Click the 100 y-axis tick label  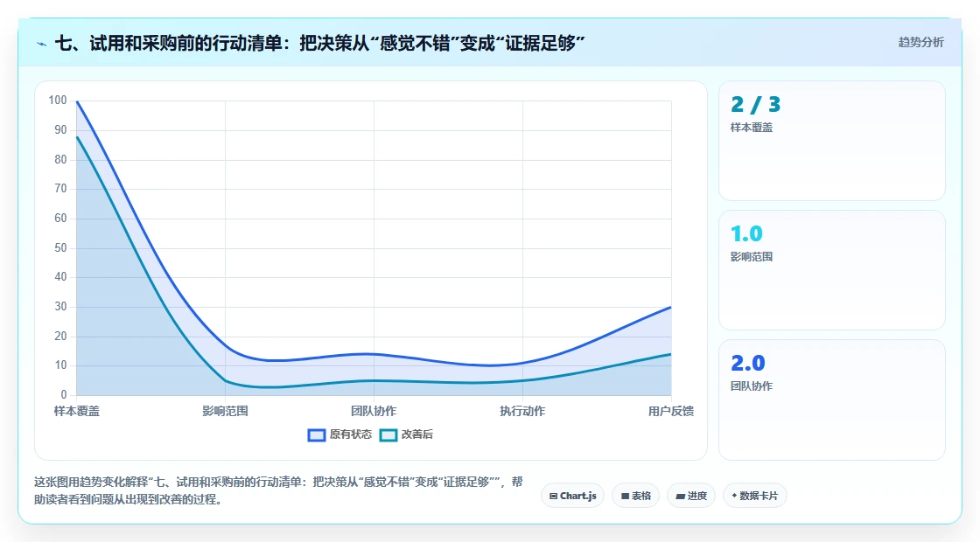tap(58, 101)
